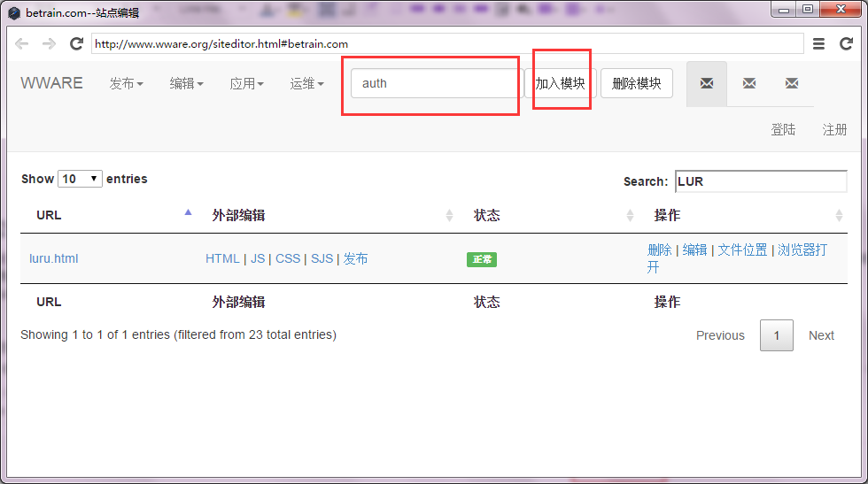The image size is (868, 484).
Task: Maximize the betrain.com window
Action: 808,10
